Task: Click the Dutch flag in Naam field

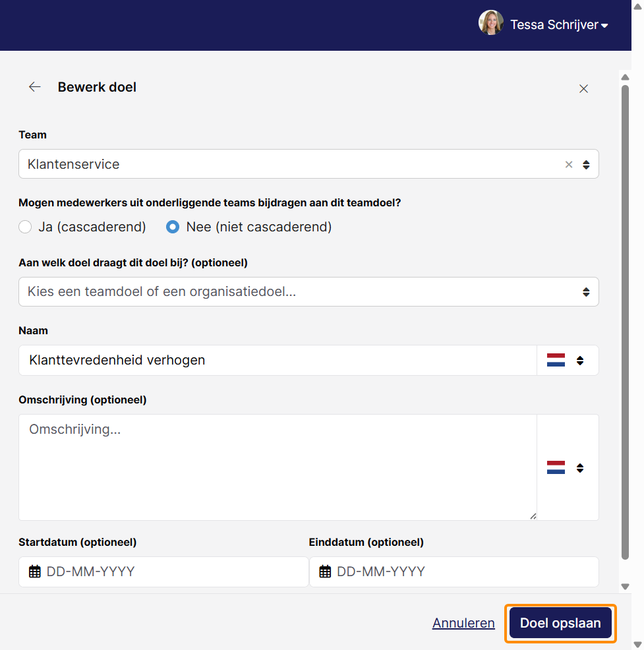Action: (x=556, y=360)
